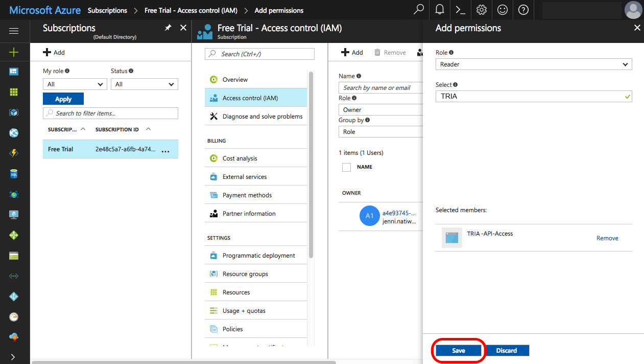
Task: Pin the Subscriptions blade
Action: pos(168,28)
